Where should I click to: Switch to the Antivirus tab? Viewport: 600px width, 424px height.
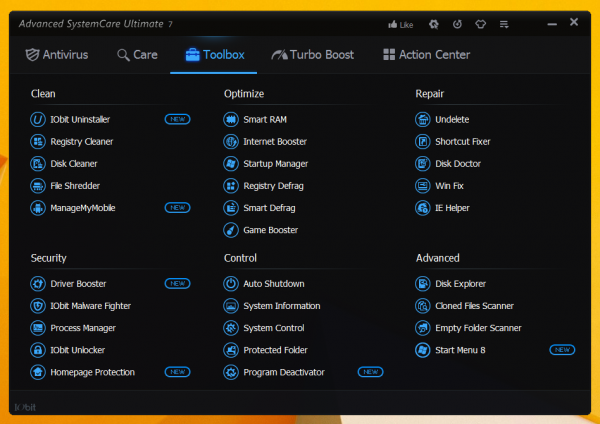[x=57, y=55]
